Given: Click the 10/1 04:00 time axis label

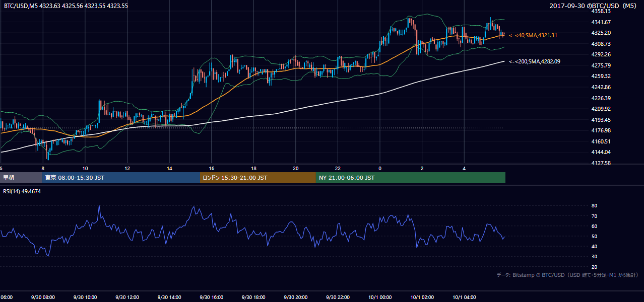Looking at the screenshot, I should 464,297.
